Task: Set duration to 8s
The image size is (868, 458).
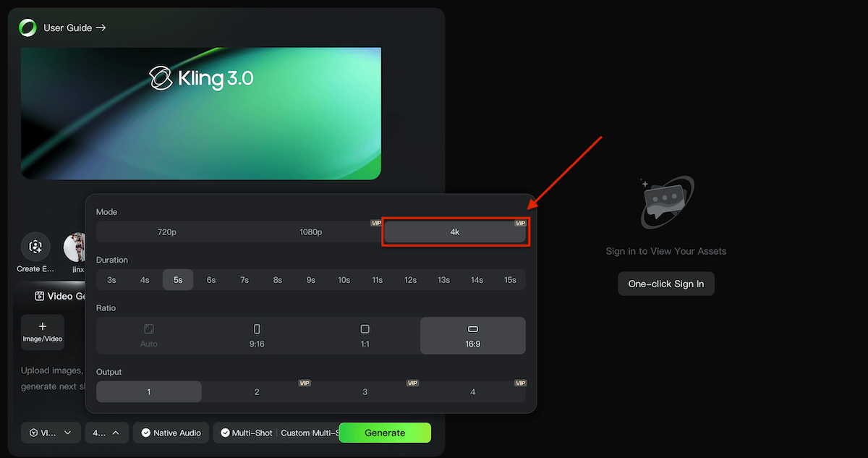Action: pos(277,280)
